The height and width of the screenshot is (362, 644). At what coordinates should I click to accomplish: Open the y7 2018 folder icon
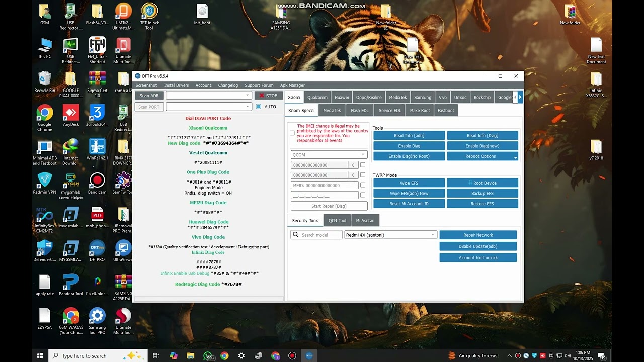[596, 146]
